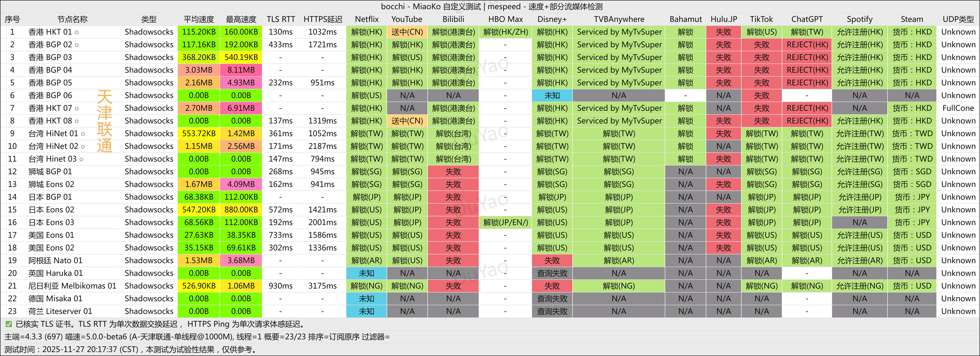Click the 3175ms HTTPS delay cell
Screen dimensions: 980x356
tap(322, 286)
